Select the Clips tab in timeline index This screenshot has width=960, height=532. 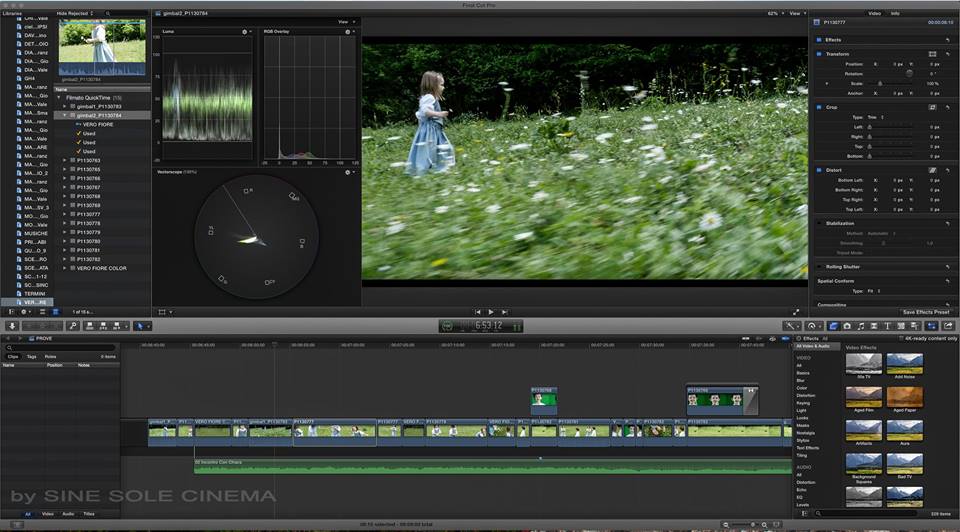click(x=13, y=356)
